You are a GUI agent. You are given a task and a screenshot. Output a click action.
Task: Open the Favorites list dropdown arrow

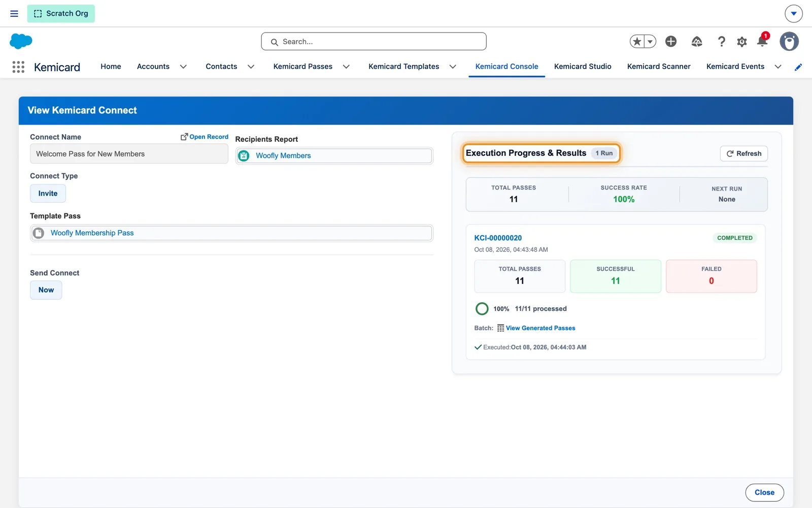click(x=650, y=42)
